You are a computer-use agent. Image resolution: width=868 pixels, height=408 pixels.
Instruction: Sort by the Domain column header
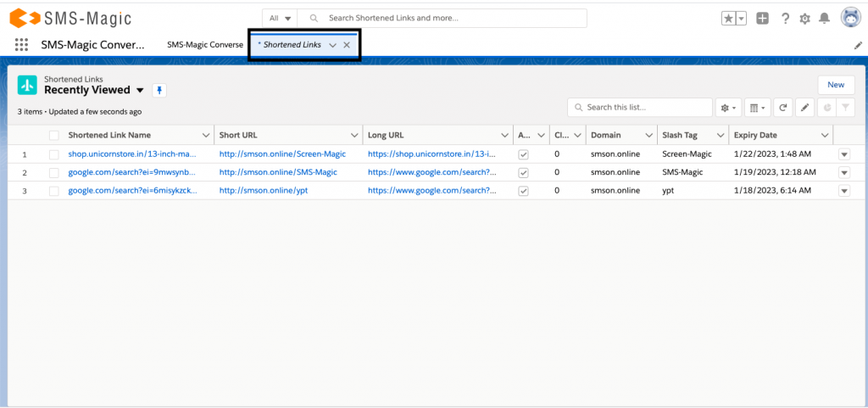coord(605,135)
